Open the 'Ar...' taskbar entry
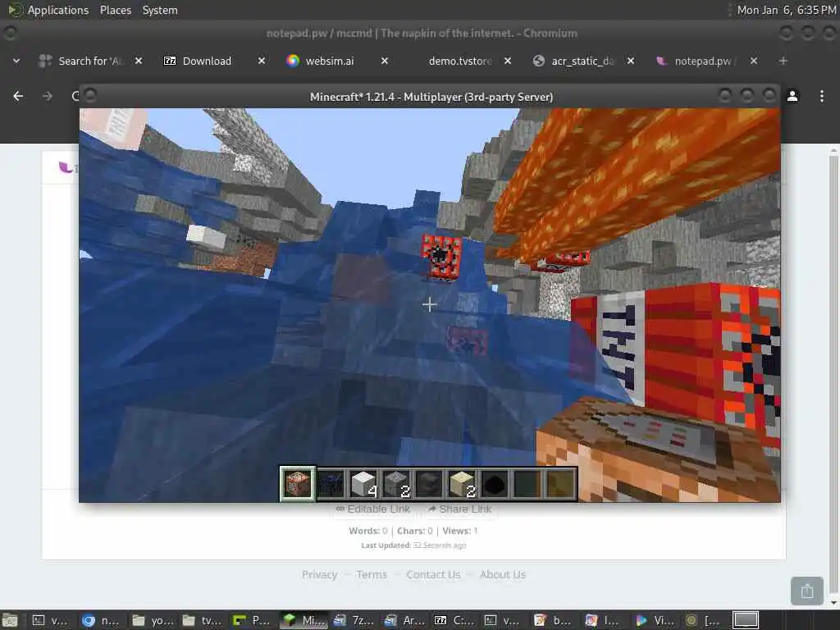The width and height of the screenshot is (840, 630). 404,620
